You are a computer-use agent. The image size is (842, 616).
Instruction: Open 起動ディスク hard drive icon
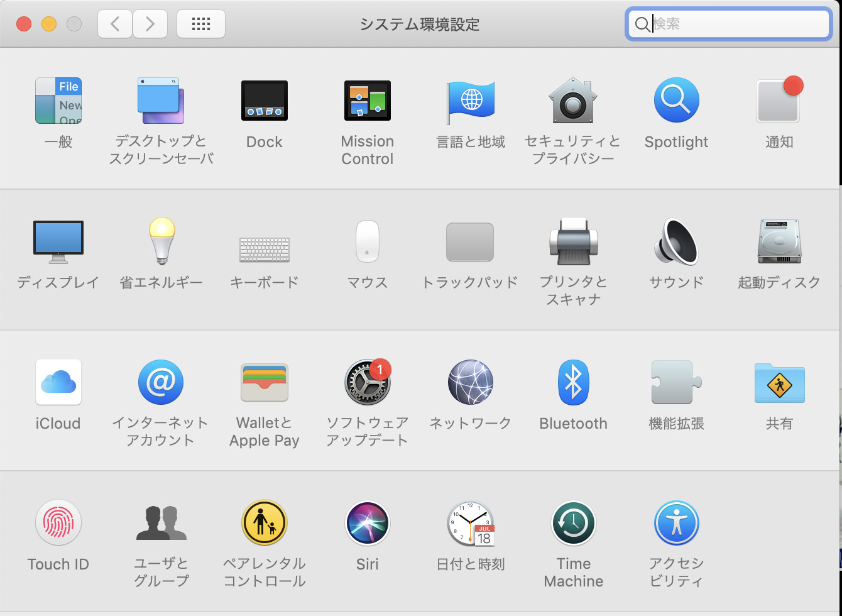(780, 241)
